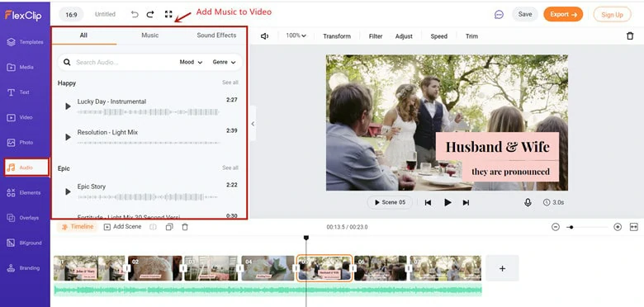
Task: Enter fullscreen preview mode
Action: [168, 14]
